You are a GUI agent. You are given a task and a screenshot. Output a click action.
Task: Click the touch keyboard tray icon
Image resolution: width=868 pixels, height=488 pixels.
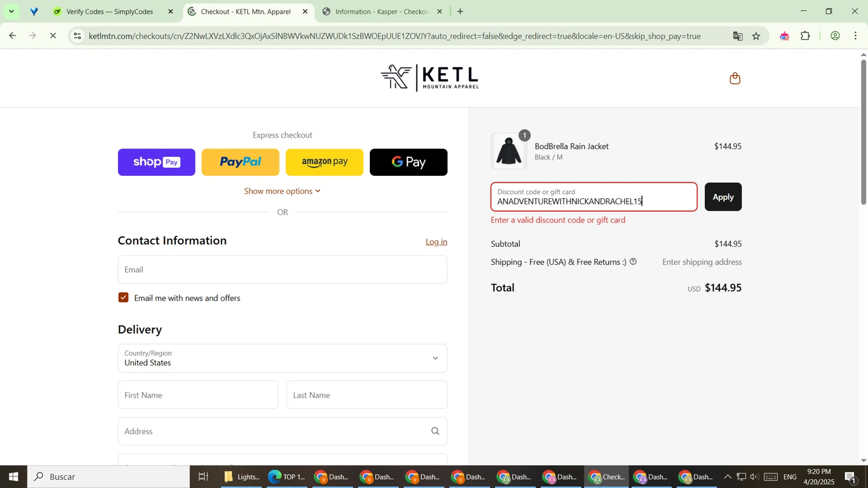[x=770, y=477]
